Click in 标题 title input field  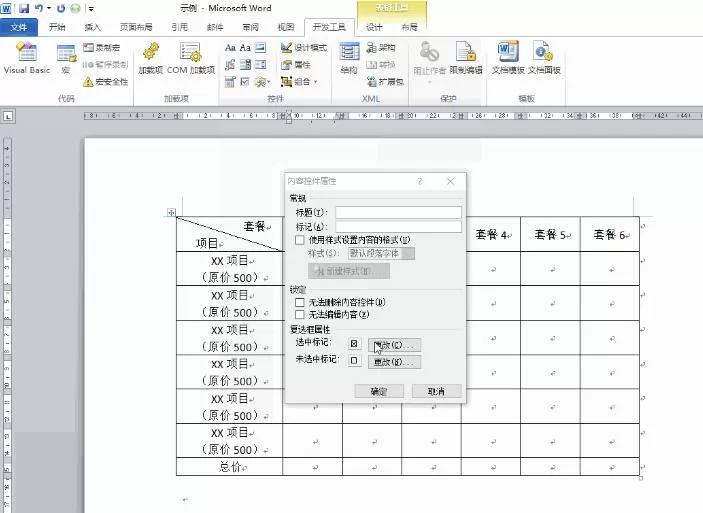pos(398,213)
